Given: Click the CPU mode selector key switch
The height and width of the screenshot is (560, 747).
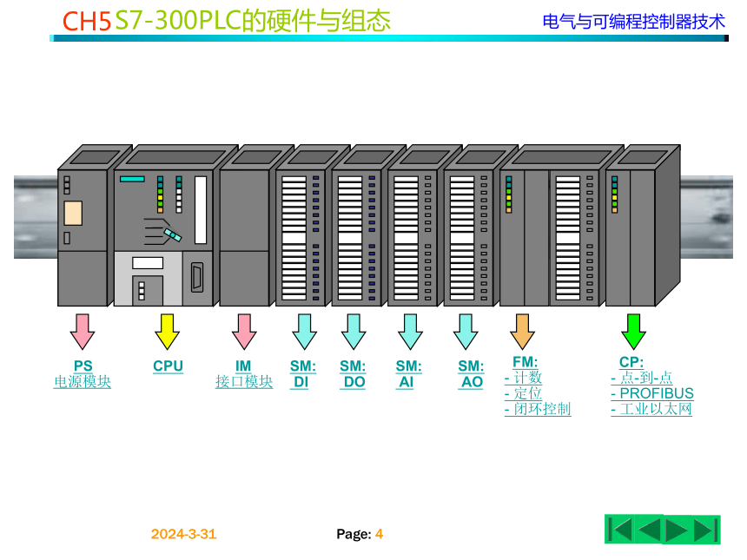Looking at the screenshot, I should (173, 234).
